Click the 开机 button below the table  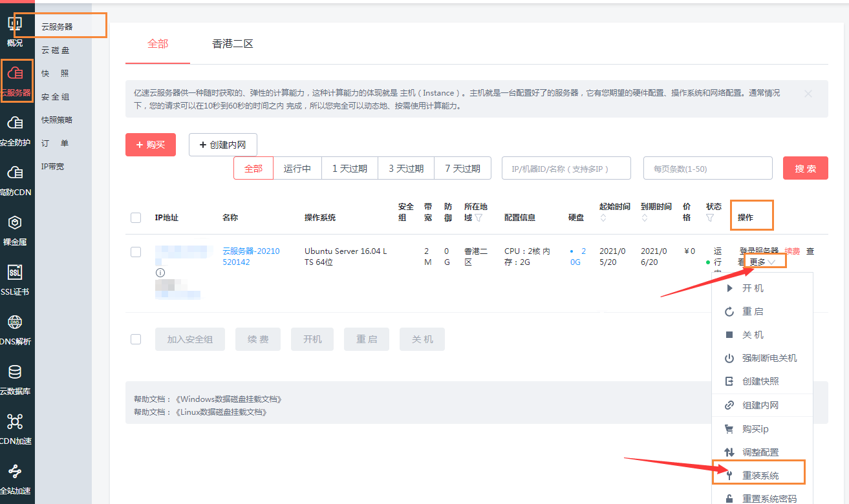point(312,339)
